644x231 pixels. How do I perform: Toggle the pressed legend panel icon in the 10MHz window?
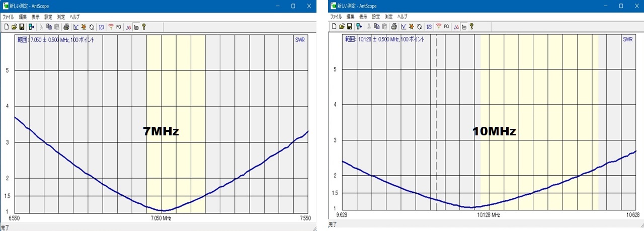tap(464, 26)
